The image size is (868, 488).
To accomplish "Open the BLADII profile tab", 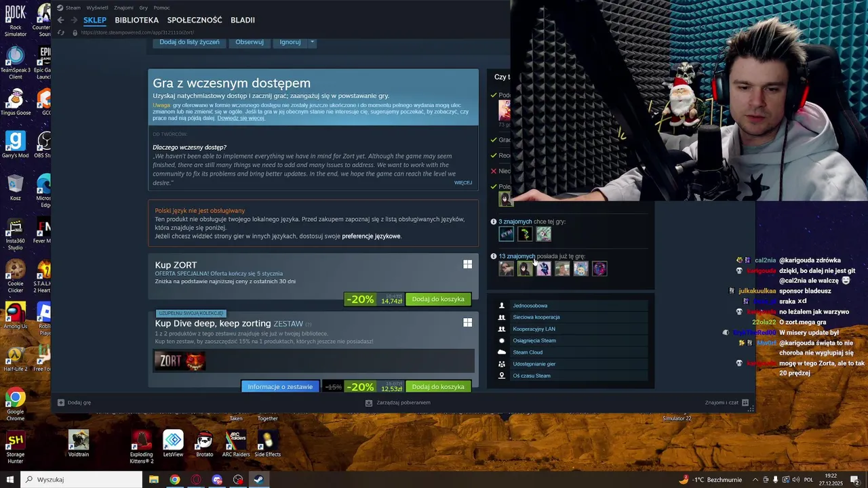I will click(243, 20).
